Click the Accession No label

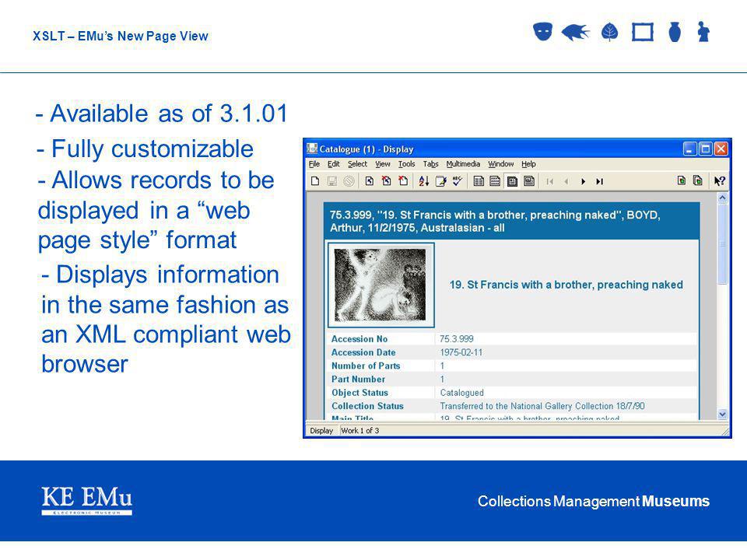coord(359,339)
